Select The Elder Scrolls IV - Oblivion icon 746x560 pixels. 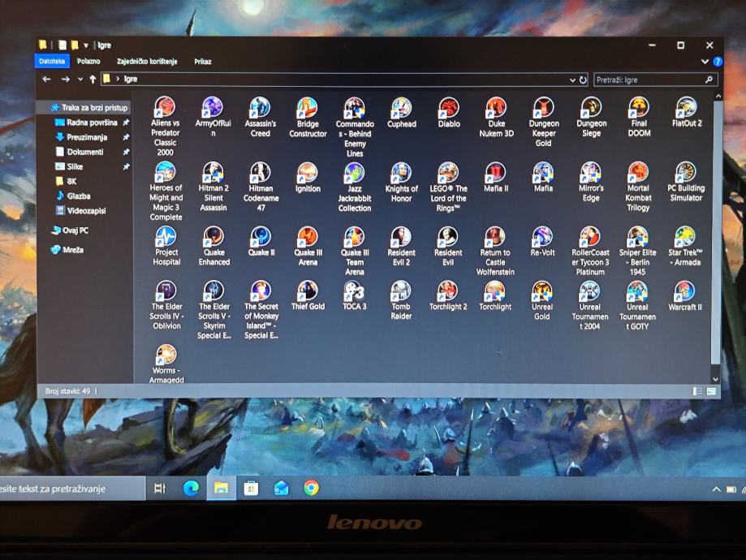tap(166, 305)
